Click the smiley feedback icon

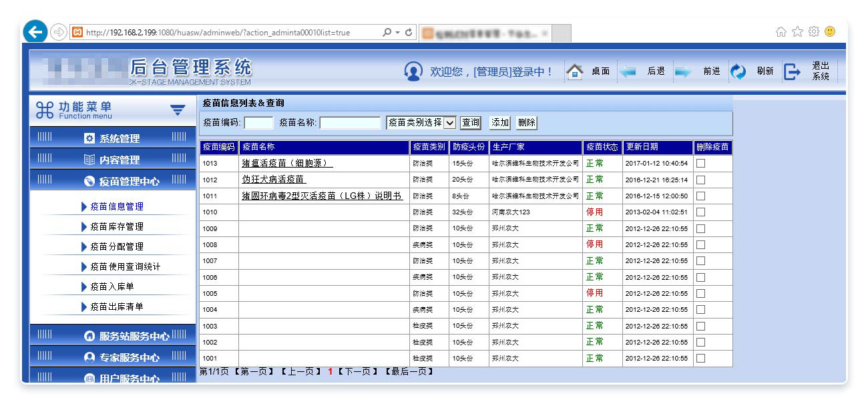(x=830, y=32)
